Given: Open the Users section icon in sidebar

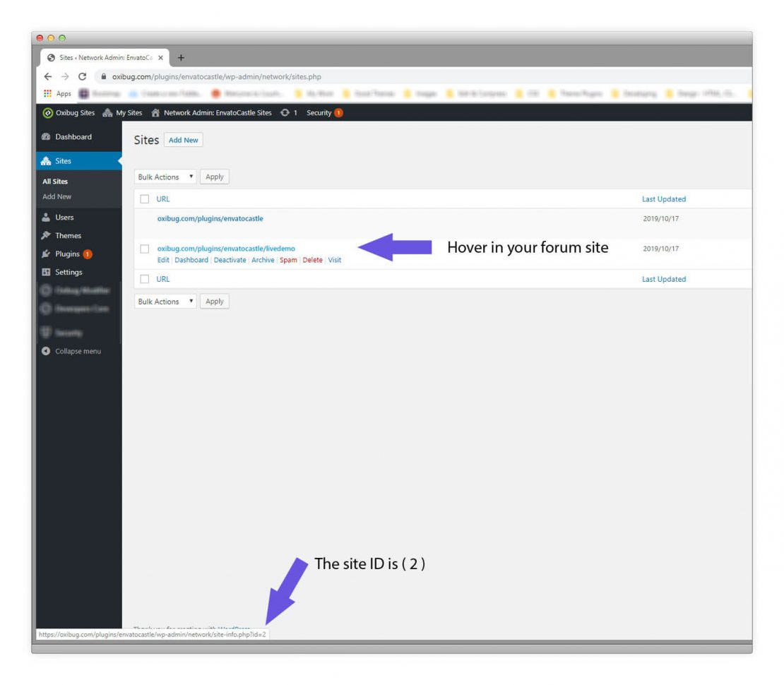Looking at the screenshot, I should (47, 218).
